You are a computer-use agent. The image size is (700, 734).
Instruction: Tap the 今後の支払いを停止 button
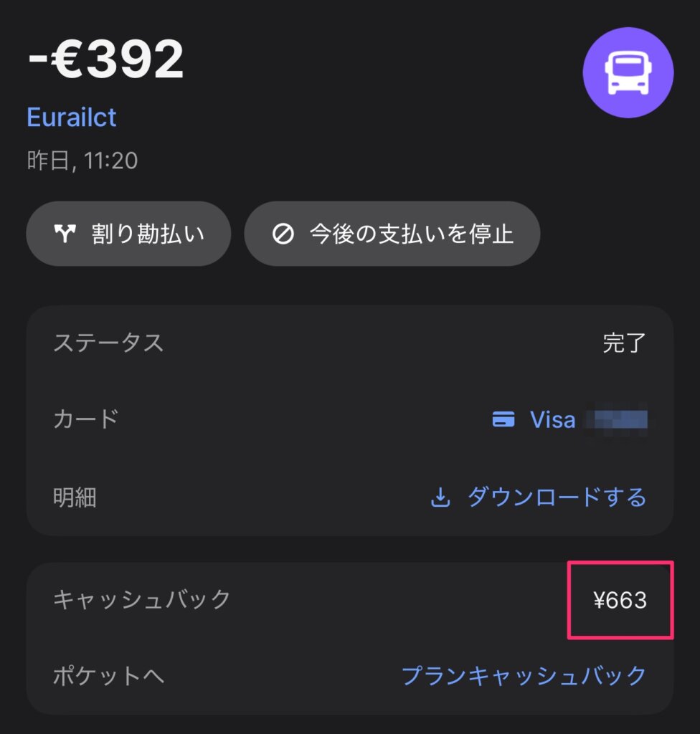tap(392, 234)
